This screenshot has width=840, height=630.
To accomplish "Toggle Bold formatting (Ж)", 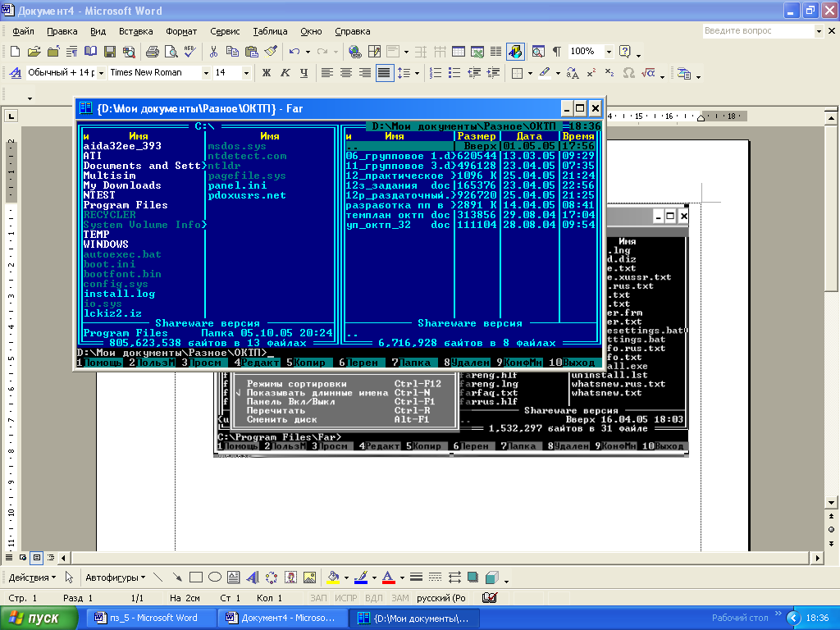I will tap(267, 73).
